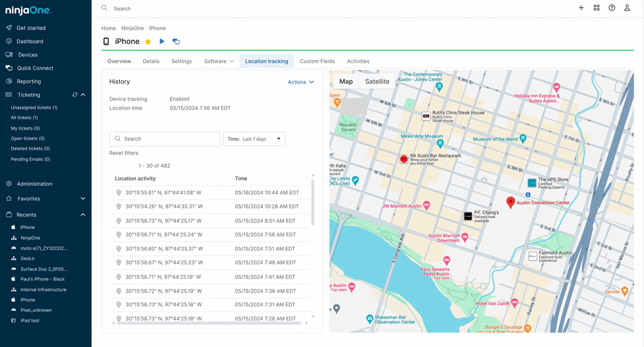This screenshot has width=644, height=347.
Task: Switch to the Custom Fields tab
Action: coord(317,61)
